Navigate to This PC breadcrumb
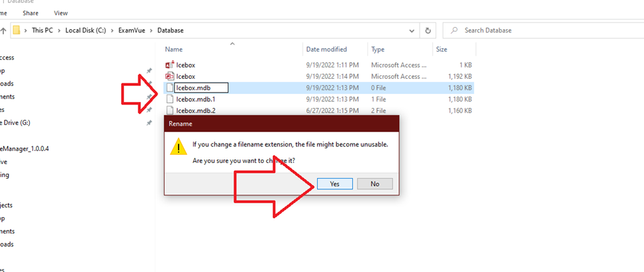Screen dimensions: 644x272 click(x=42, y=30)
